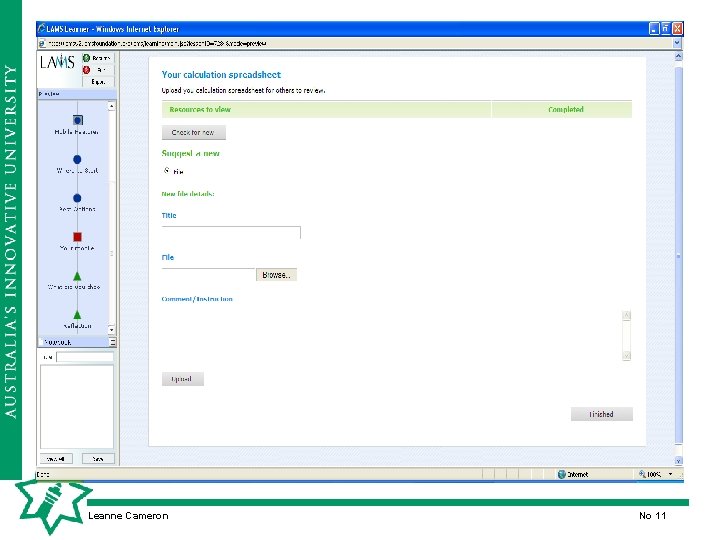Select the second blue circle activity in progress
Screen dimensions: 720x540
[77, 159]
